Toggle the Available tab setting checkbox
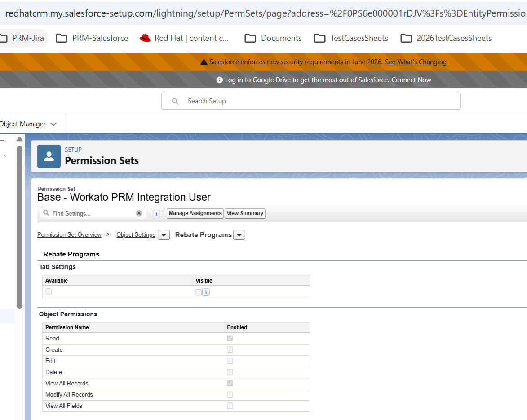Image resolution: width=527 pixels, height=420 pixels. point(49,292)
